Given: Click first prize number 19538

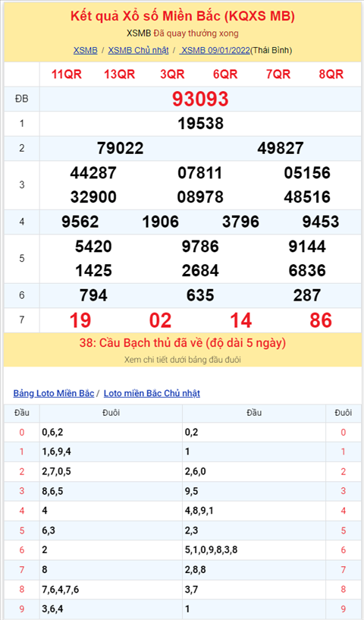Looking at the screenshot, I should 200,124.
